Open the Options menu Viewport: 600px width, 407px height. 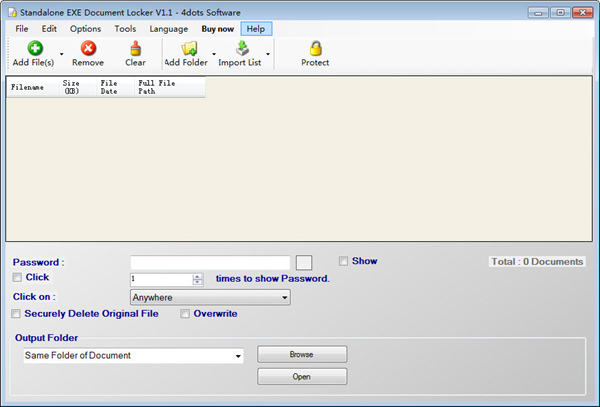(85, 29)
